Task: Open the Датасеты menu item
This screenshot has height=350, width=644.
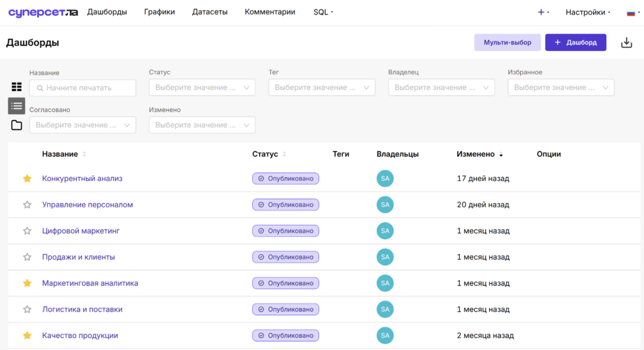Action: [209, 13]
